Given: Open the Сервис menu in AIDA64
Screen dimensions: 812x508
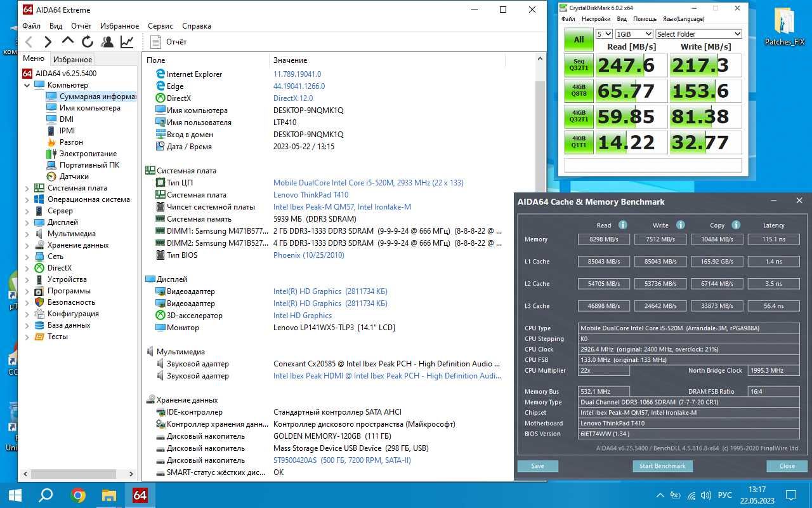Looking at the screenshot, I should click(160, 26).
